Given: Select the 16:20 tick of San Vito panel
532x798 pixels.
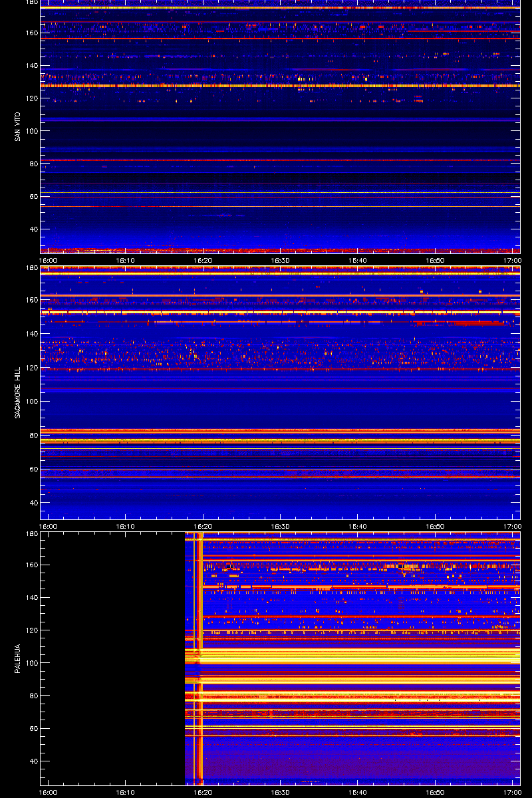Looking at the screenshot, I should tap(203, 260).
